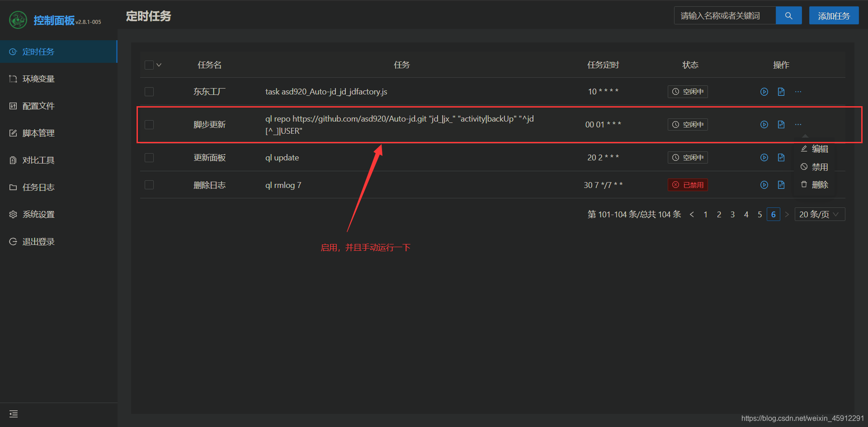Click the blue search magnifier button
Viewport: 868px width, 427px height.
(x=788, y=16)
